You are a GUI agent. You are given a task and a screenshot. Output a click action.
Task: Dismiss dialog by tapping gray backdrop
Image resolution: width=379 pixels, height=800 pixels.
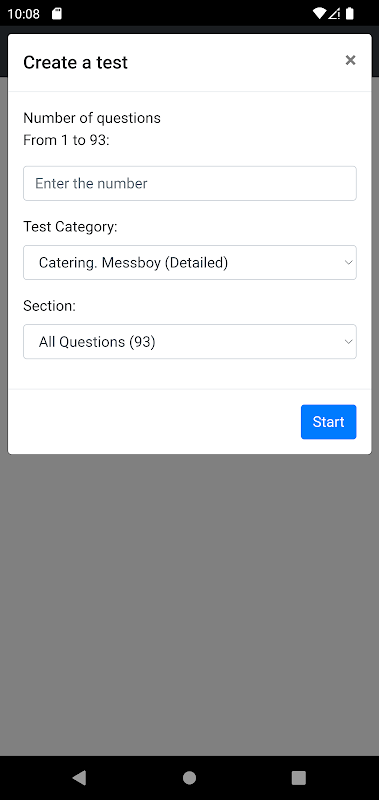189,602
